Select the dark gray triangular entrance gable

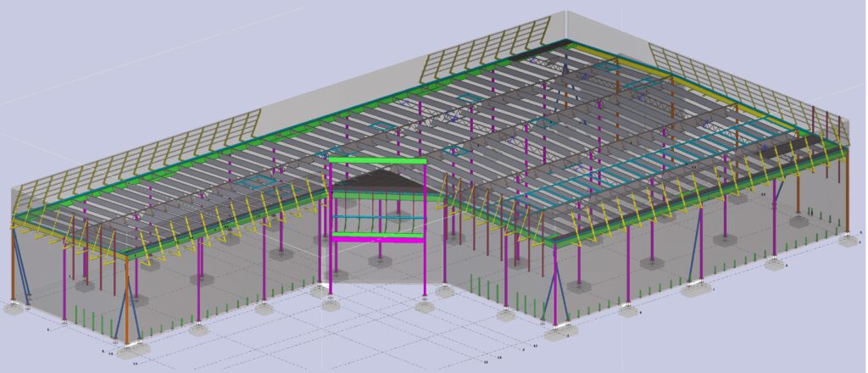pyautogui.click(x=377, y=180)
